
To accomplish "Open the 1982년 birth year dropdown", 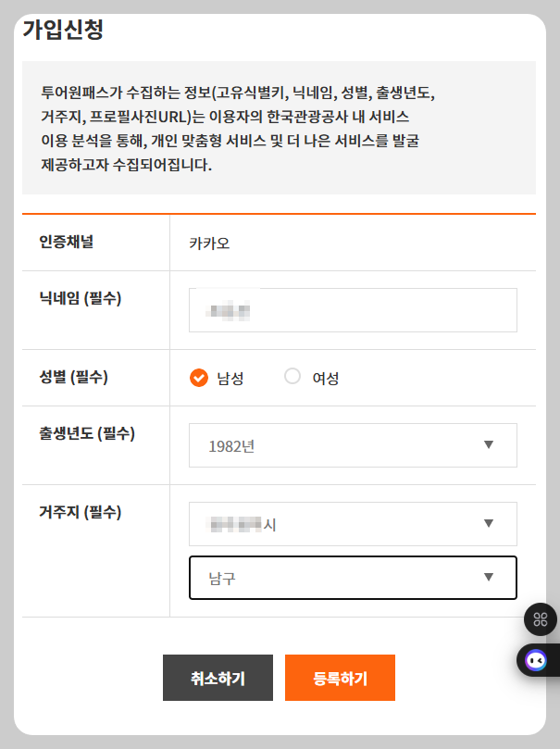I will click(x=352, y=445).
